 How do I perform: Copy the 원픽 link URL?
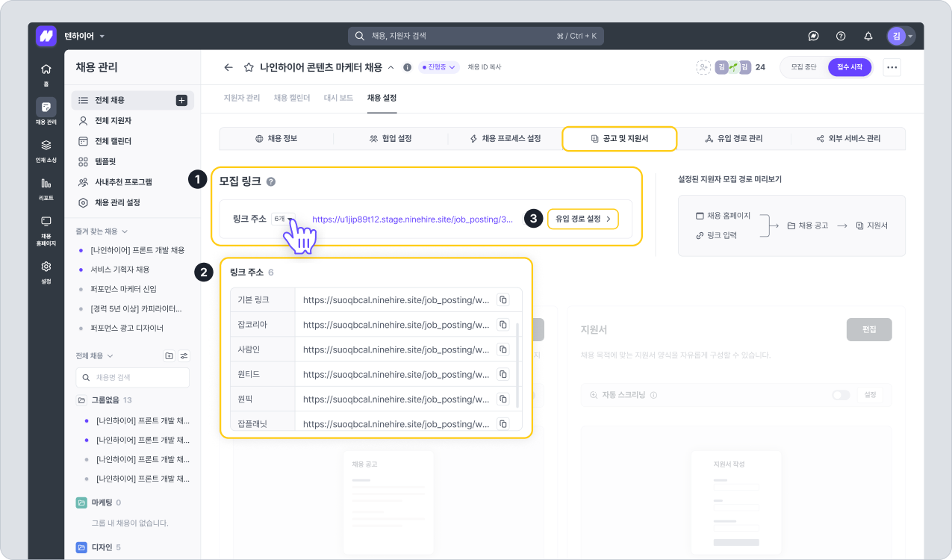tap(503, 399)
